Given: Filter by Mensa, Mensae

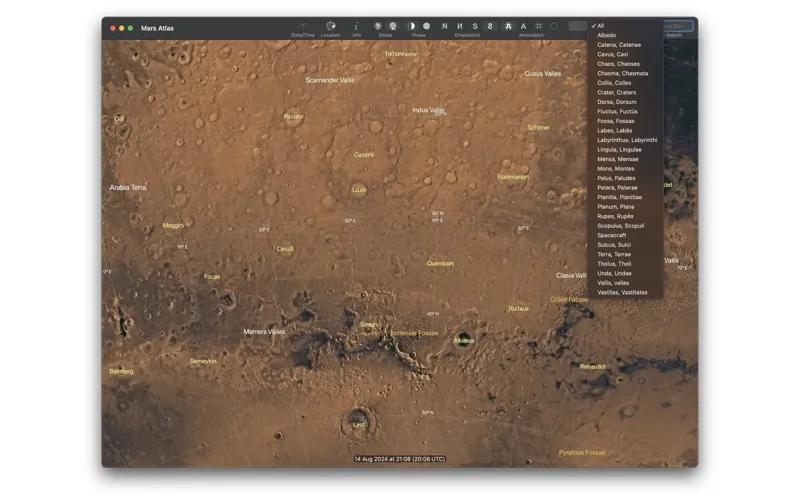Looking at the screenshot, I should [626, 159].
